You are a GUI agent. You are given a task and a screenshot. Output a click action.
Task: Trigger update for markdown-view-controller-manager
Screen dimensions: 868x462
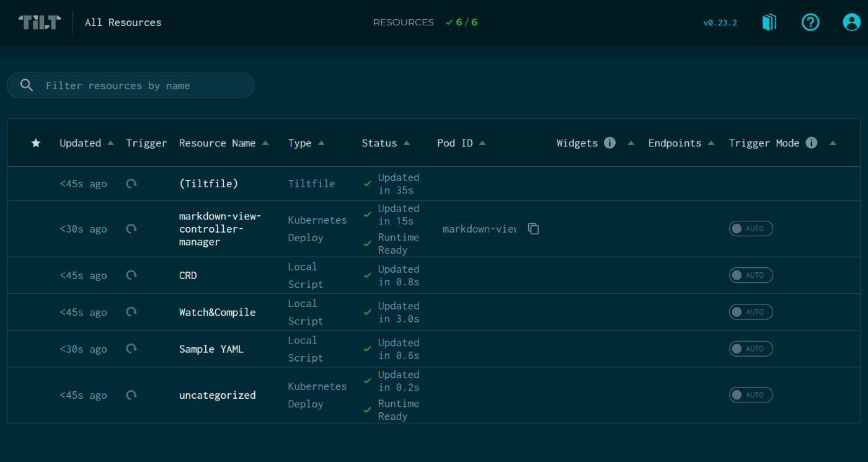click(131, 229)
